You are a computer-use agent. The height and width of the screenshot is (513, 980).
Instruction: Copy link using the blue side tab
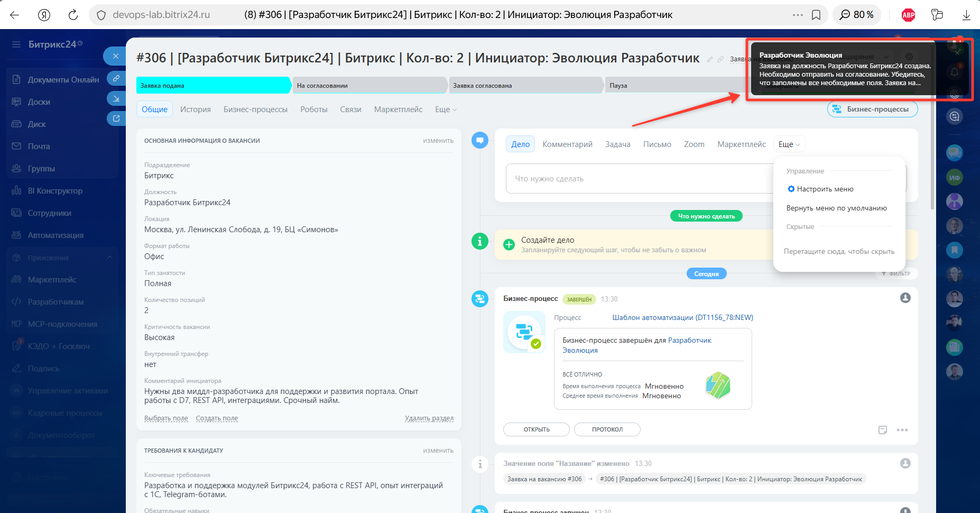116,78
